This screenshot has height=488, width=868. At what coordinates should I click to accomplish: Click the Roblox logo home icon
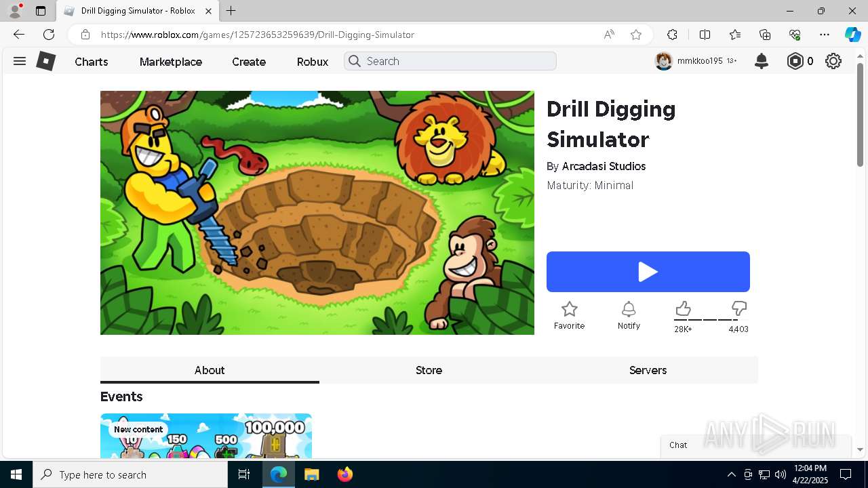(45, 61)
